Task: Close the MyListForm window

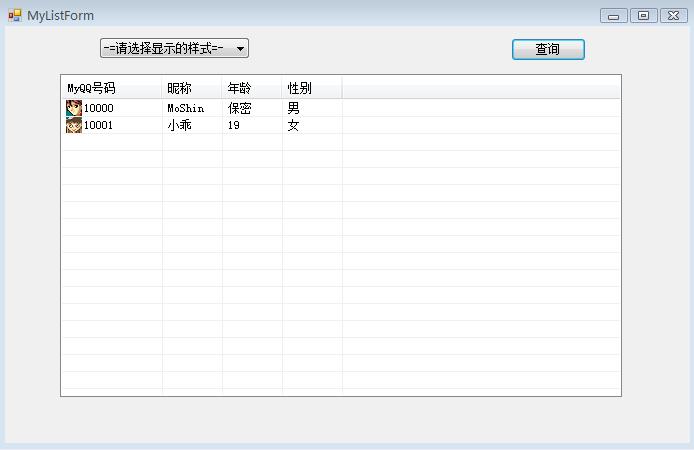Action: [x=674, y=16]
